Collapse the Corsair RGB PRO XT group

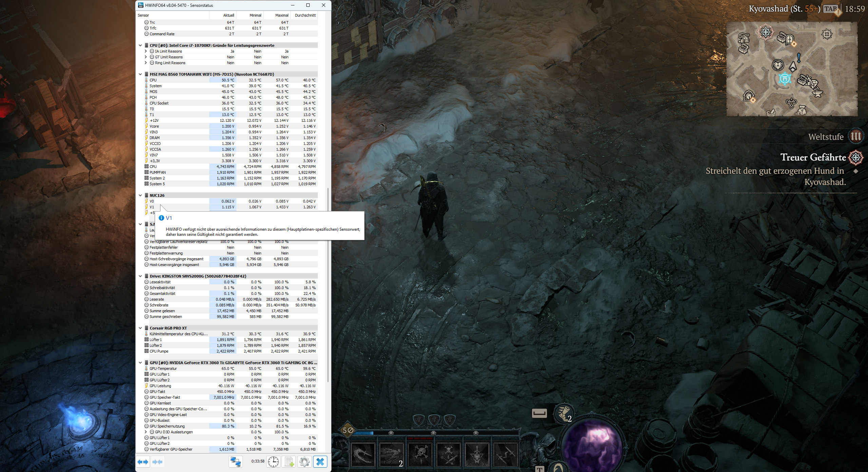click(x=140, y=328)
